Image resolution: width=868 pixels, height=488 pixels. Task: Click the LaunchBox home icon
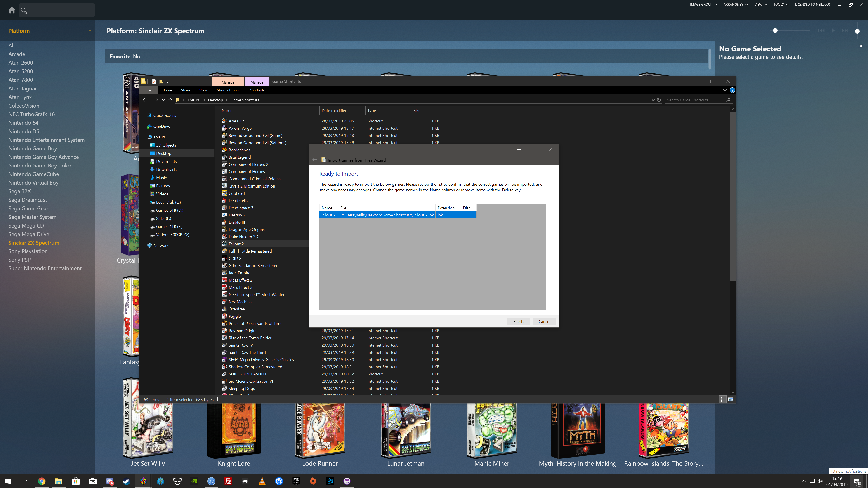click(12, 10)
